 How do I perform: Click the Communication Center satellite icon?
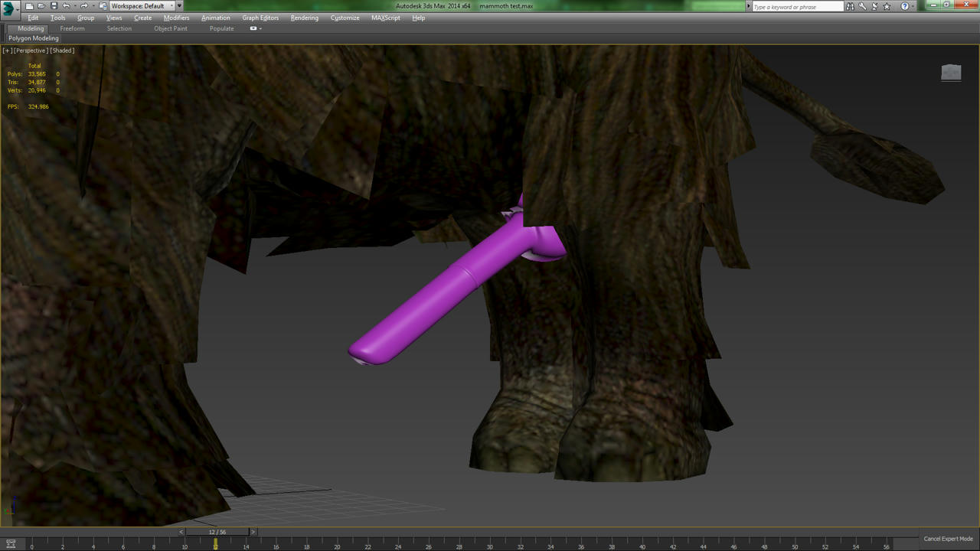[874, 6]
